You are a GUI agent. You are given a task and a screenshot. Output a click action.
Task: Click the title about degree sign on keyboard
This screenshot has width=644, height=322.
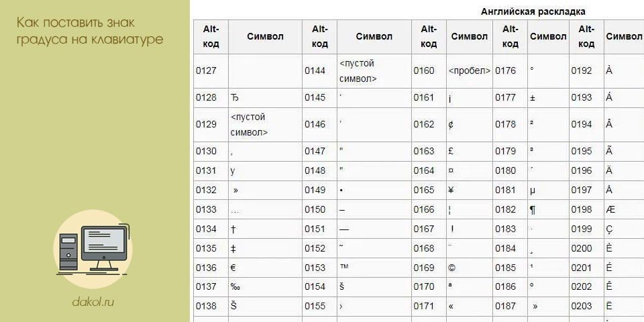(x=90, y=31)
